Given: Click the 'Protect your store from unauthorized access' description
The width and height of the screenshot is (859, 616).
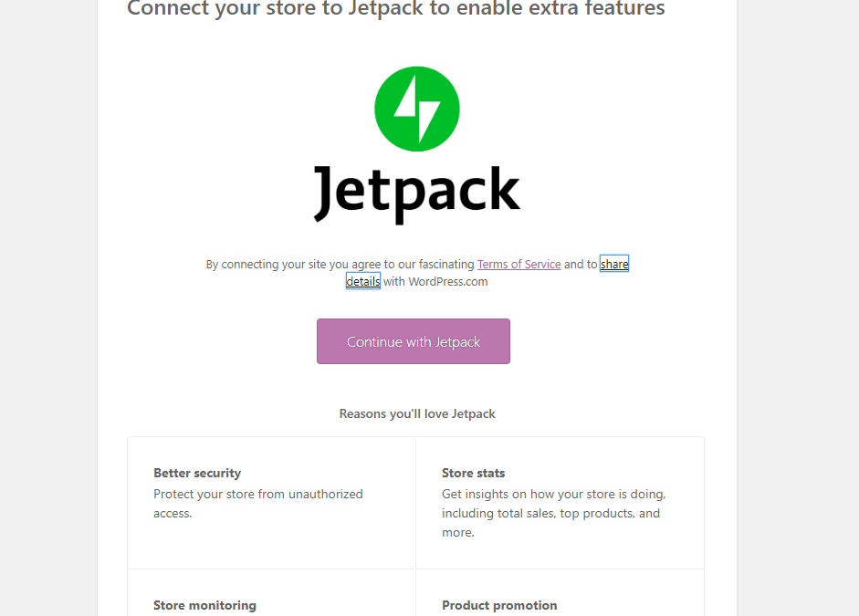Looking at the screenshot, I should 258,503.
